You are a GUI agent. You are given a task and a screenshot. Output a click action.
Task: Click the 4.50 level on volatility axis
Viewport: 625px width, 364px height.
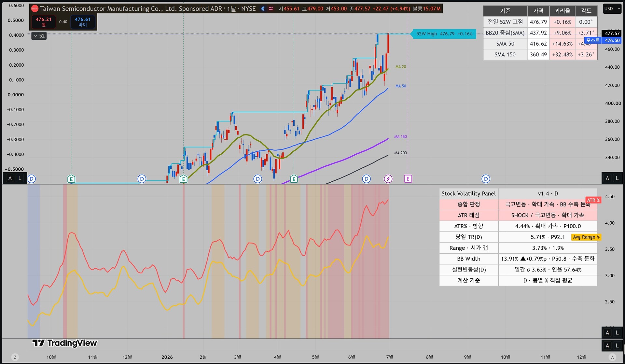coord(610,197)
